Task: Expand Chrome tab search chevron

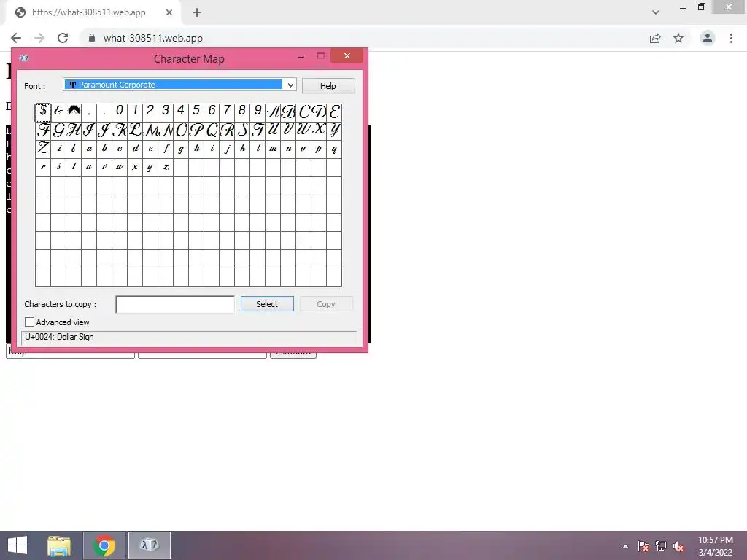Action: click(656, 12)
